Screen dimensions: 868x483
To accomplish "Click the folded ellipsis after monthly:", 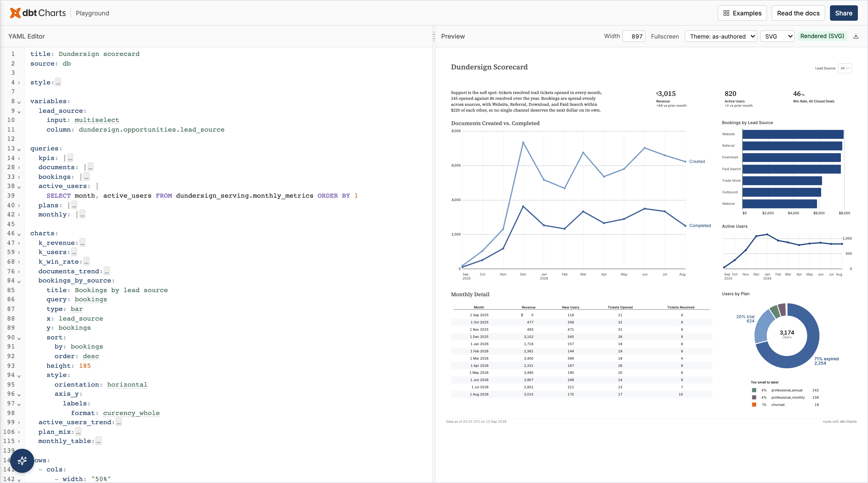I will [x=82, y=215].
